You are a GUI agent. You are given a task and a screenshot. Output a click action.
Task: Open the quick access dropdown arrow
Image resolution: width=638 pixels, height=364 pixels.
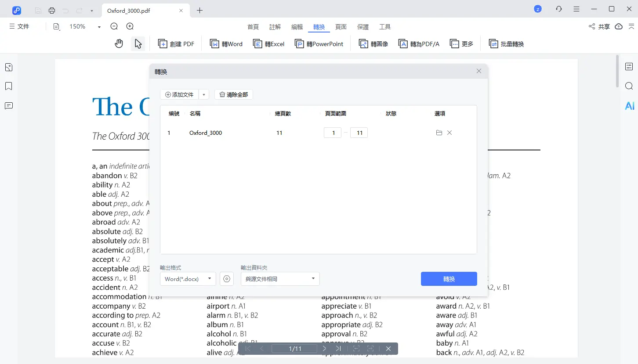[x=91, y=11]
